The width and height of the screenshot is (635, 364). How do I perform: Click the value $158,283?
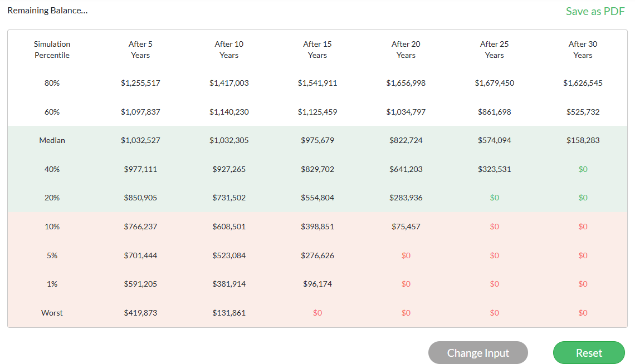coord(583,140)
